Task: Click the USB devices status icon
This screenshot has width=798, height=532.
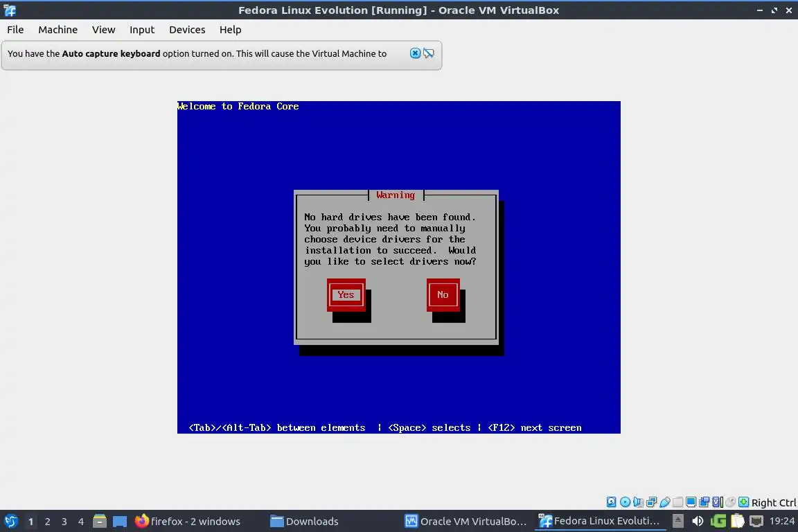Action: coord(665,502)
